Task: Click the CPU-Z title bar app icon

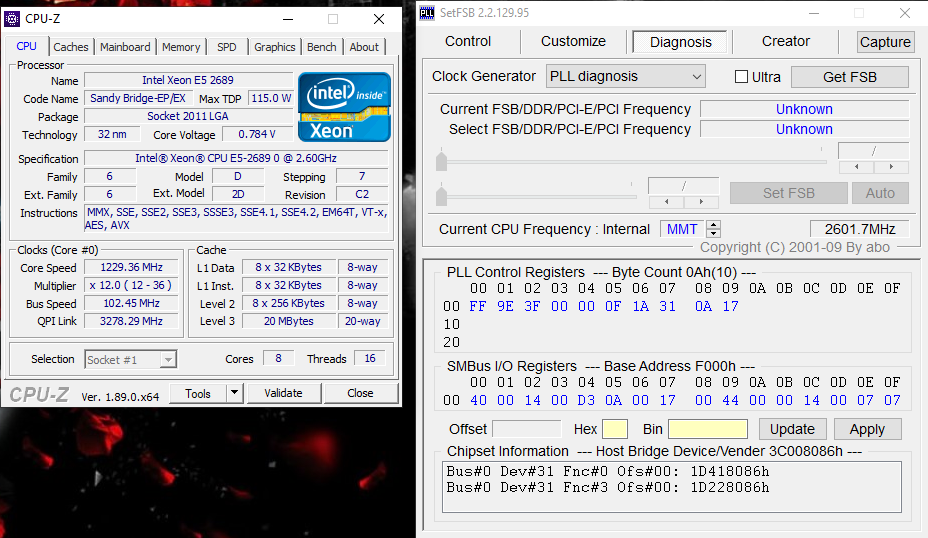Action: pyautogui.click(x=11, y=19)
